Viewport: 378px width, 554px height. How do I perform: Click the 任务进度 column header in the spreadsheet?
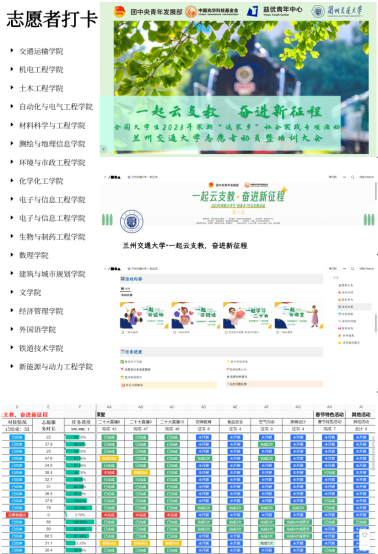[80, 422]
